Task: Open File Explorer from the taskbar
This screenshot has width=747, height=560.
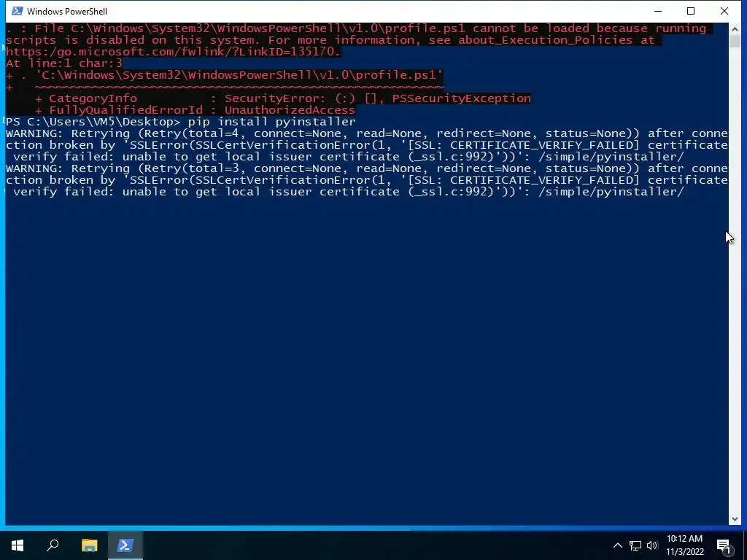Action: click(x=89, y=545)
